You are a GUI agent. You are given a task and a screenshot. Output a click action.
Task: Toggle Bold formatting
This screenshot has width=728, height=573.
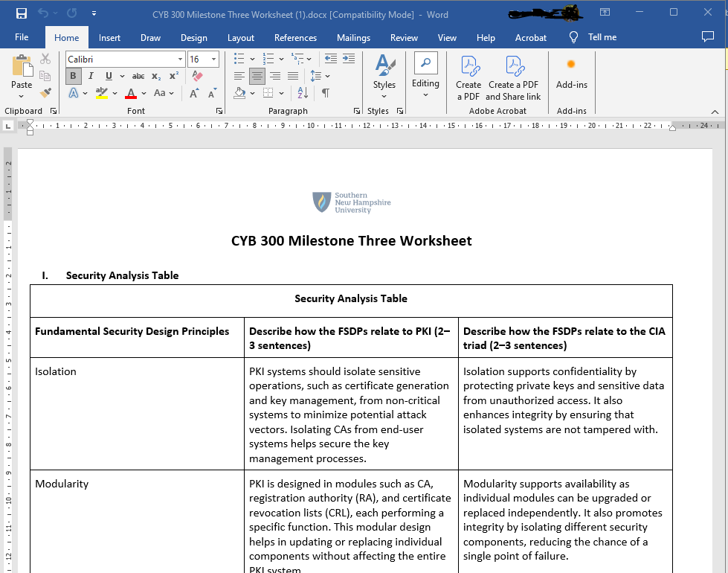click(x=73, y=76)
